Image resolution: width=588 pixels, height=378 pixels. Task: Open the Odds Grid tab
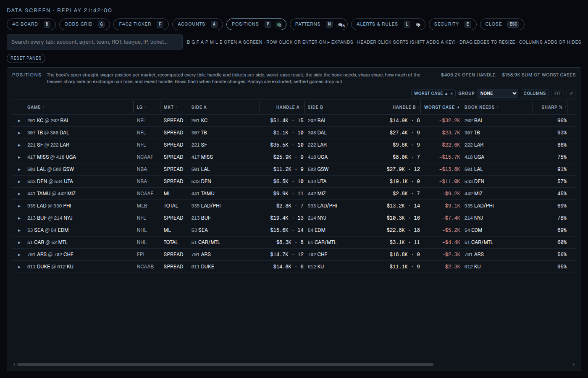pos(84,24)
